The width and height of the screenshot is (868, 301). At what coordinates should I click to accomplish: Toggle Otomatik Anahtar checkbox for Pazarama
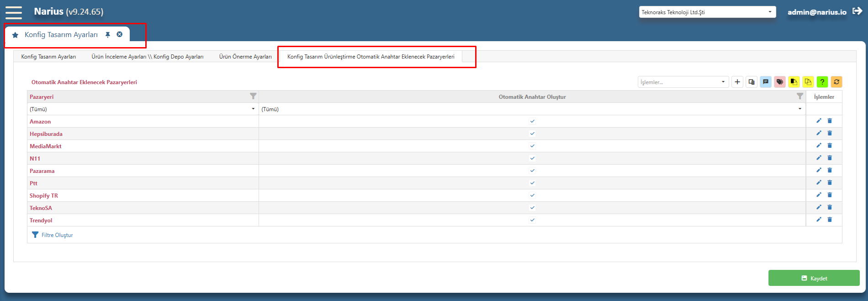point(532,171)
